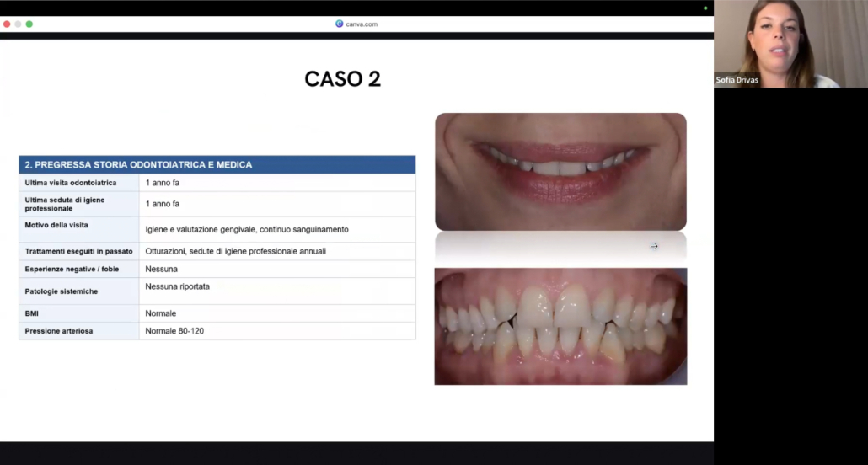
Task: Click the table header Pregressa storia odontoiatrica e medica
Action: 217,165
